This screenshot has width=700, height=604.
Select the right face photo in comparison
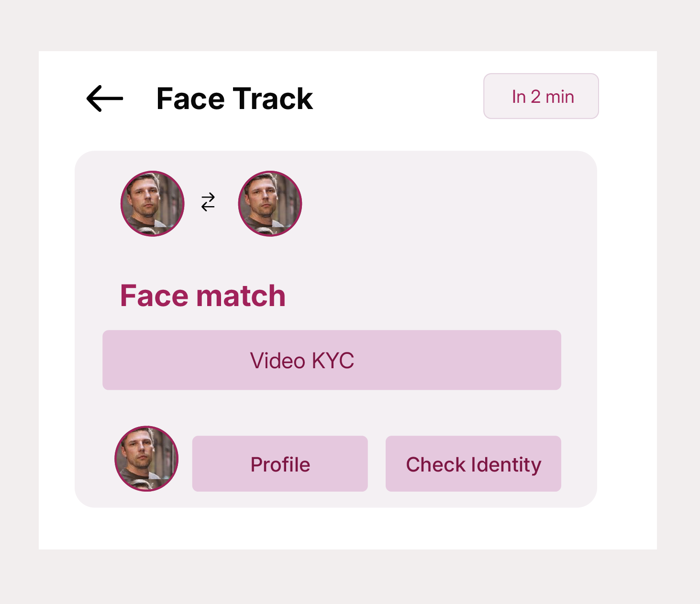coord(270,203)
